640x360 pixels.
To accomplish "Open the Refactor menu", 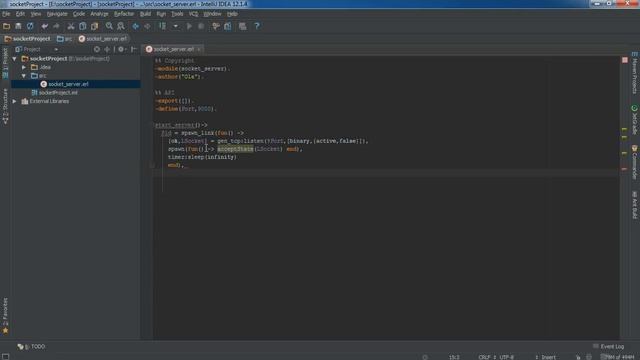I will 124,14.
